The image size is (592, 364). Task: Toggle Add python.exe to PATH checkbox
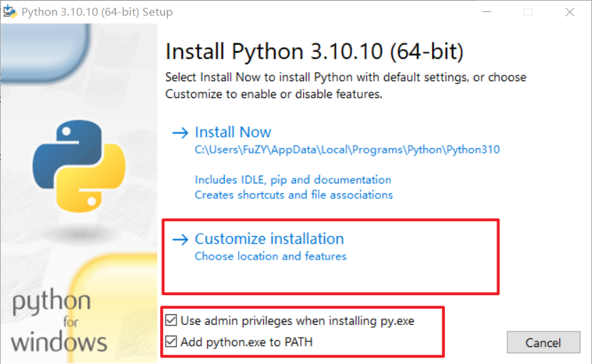click(x=171, y=341)
